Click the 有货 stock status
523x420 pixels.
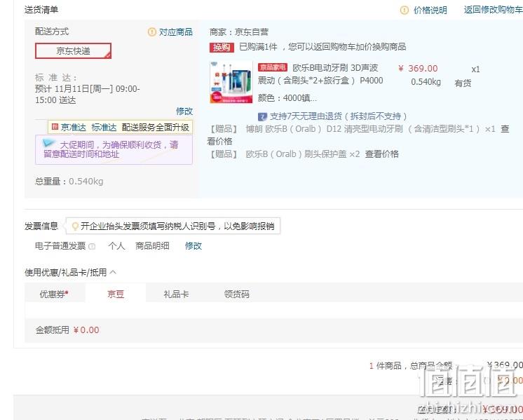point(463,83)
